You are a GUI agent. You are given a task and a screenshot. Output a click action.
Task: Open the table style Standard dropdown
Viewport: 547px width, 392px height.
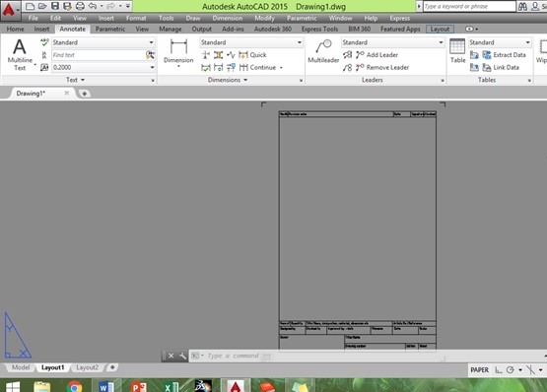click(x=528, y=42)
